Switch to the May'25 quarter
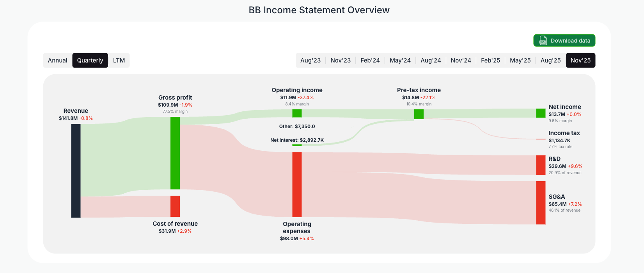Image resolution: width=644 pixels, height=273 pixels. pyautogui.click(x=520, y=60)
